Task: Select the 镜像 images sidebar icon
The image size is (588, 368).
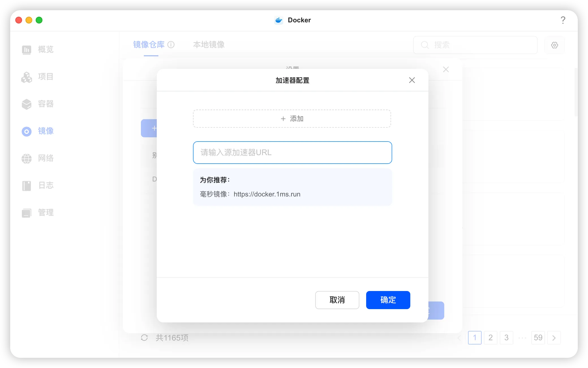Action: 27,131
